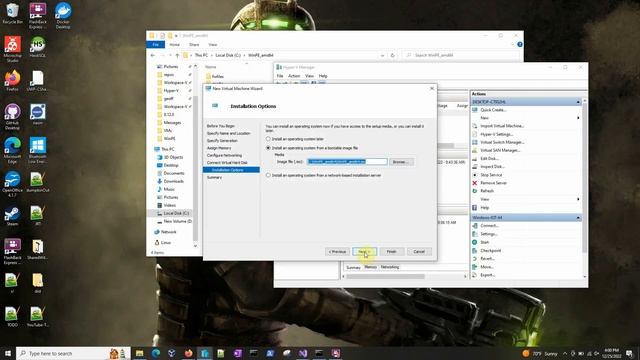Viewport: 640px width, 360px height.
Task: Open Firefox desktop shortcut
Action: [12, 81]
